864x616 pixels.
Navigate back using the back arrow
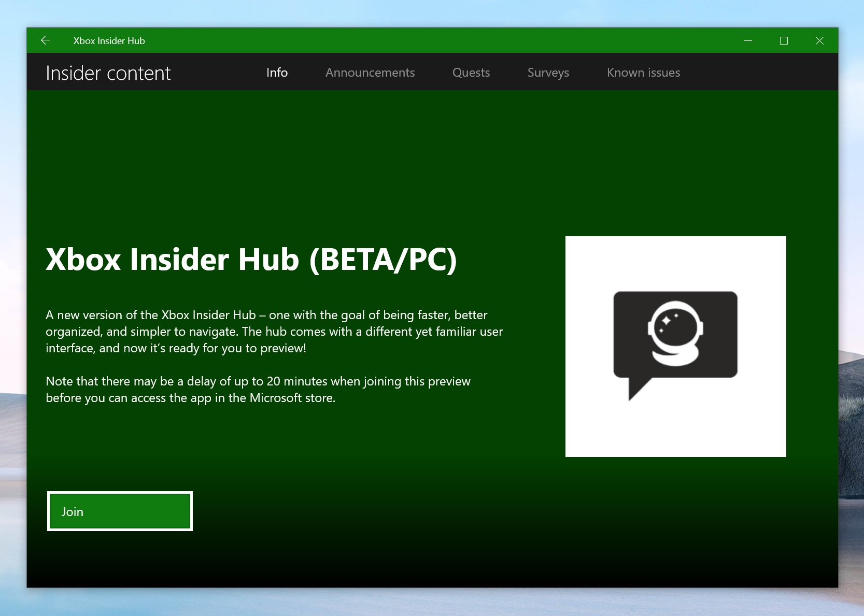click(x=46, y=40)
